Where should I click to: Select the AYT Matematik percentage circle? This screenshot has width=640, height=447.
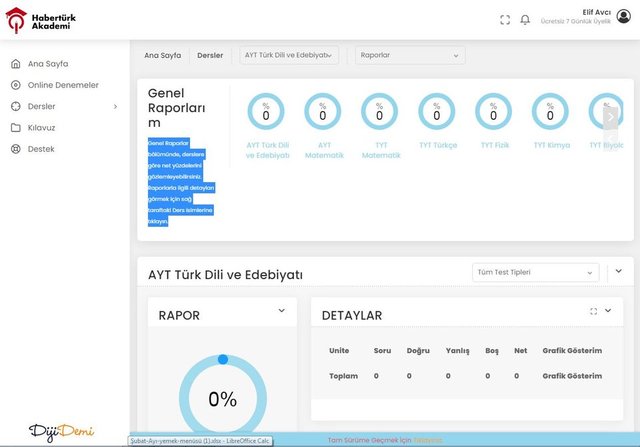[x=323, y=112]
